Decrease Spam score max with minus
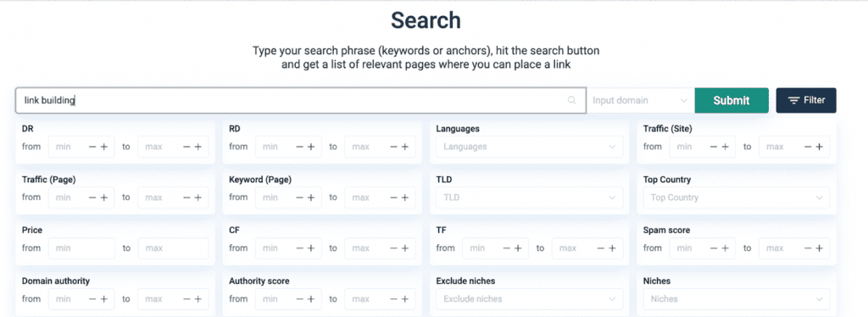Viewport: 868px width, 317px height. point(808,248)
